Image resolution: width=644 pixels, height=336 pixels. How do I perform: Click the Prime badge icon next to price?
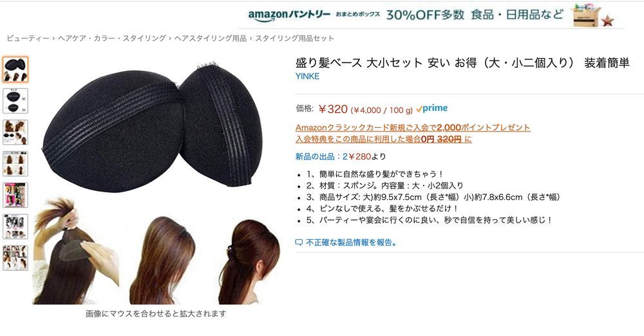click(x=431, y=108)
